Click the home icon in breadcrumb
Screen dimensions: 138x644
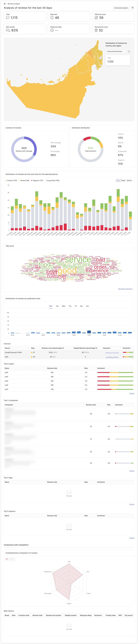[4, 4]
